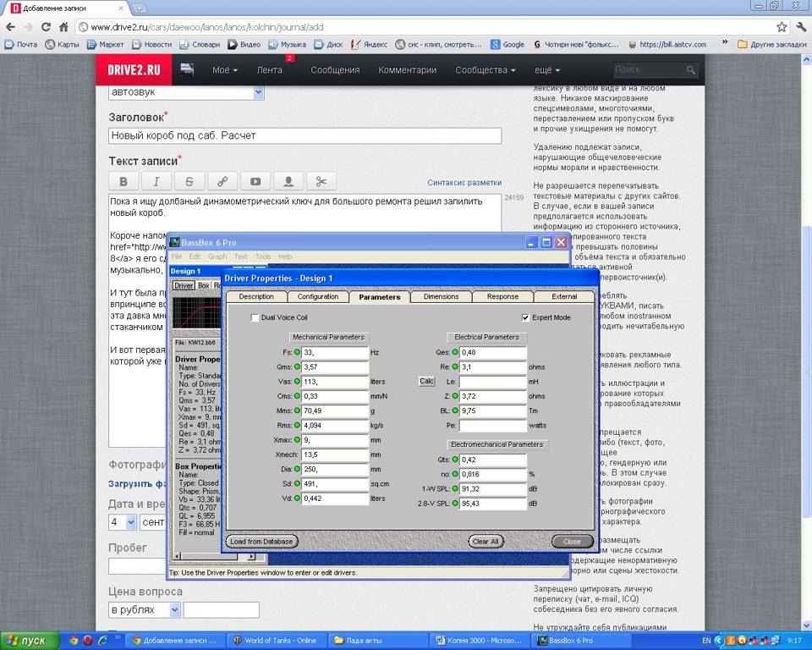
Task: Switch to the Dimensions tab
Action: [442, 296]
